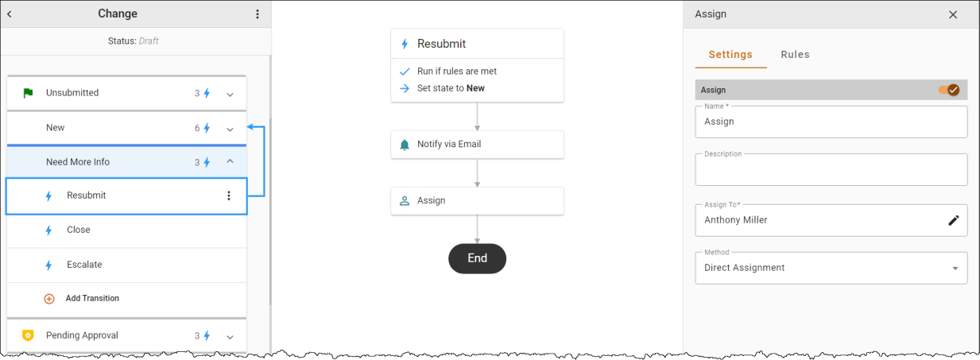980x360 pixels.
Task: Click the Pending Approval shield icon
Action: pyautogui.click(x=28, y=335)
